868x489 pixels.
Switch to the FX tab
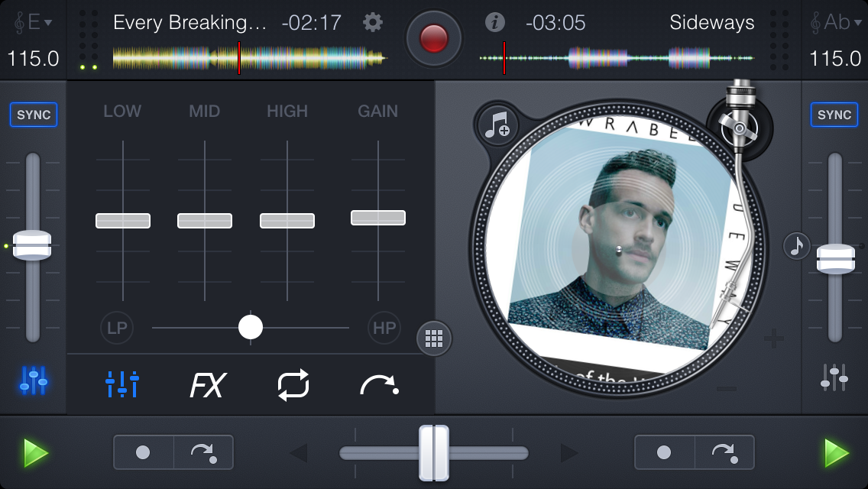pos(208,384)
